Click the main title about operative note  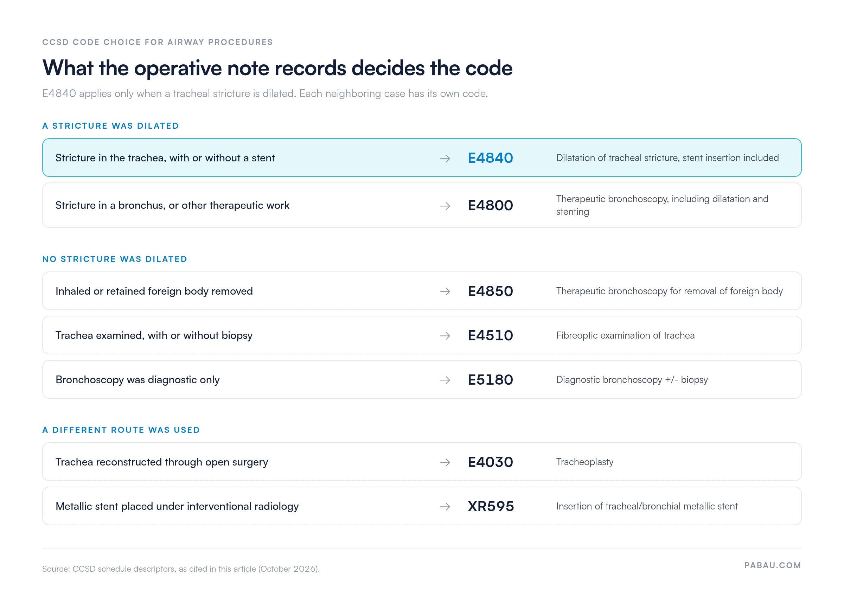pos(277,68)
